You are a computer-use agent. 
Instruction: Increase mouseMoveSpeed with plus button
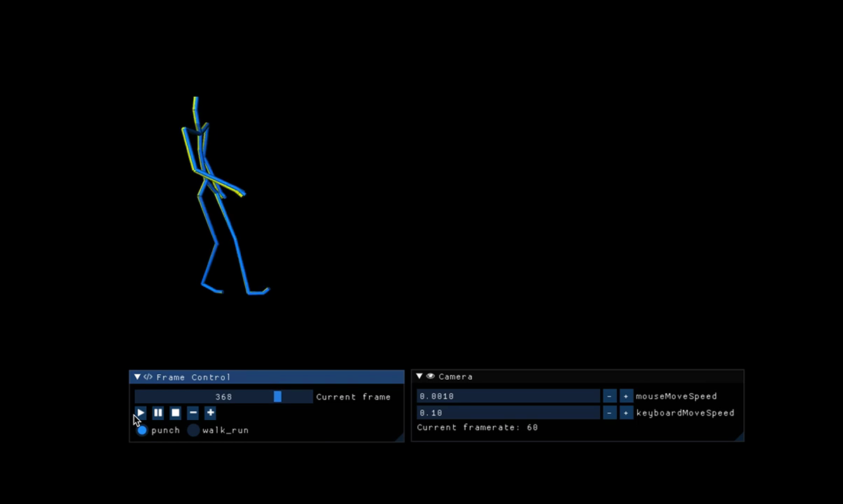click(x=626, y=396)
